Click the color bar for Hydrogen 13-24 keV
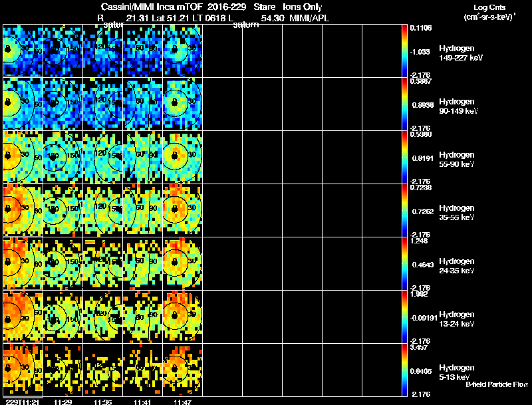 point(404,317)
